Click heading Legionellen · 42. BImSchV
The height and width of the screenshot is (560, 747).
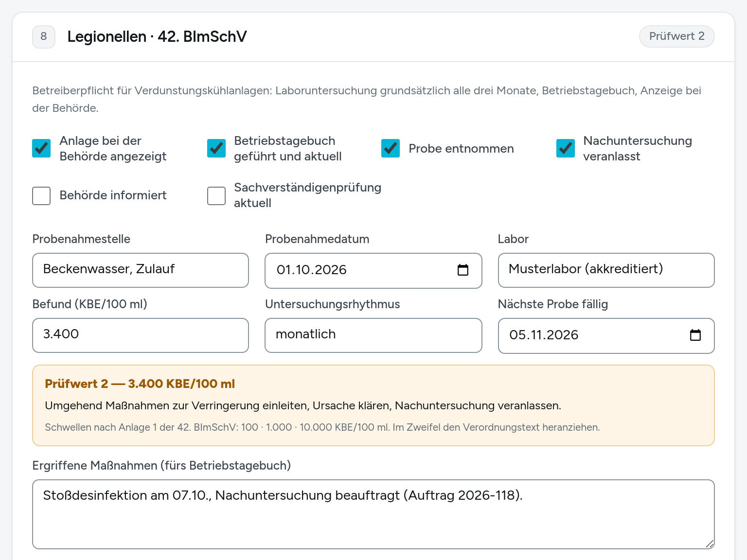point(157,36)
